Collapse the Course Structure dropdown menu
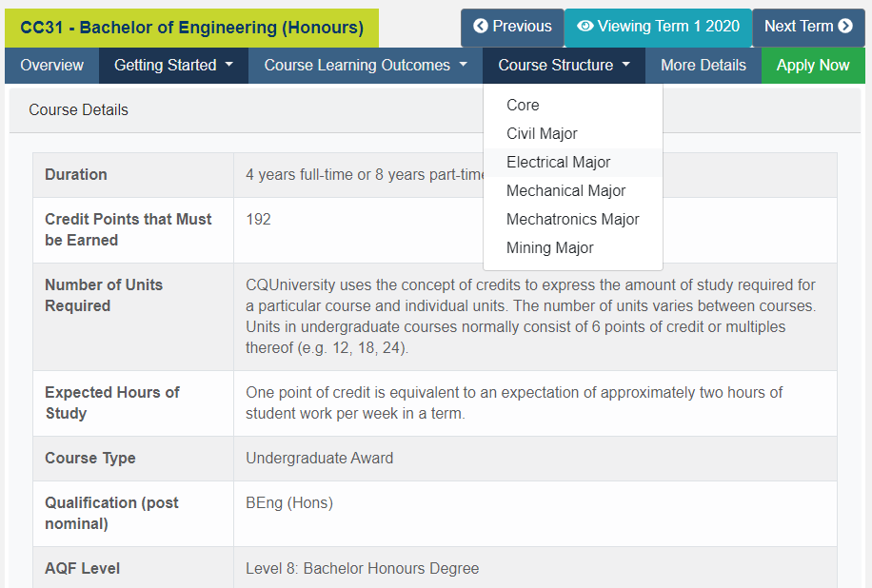This screenshot has width=872, height=588. coord(564,66)
